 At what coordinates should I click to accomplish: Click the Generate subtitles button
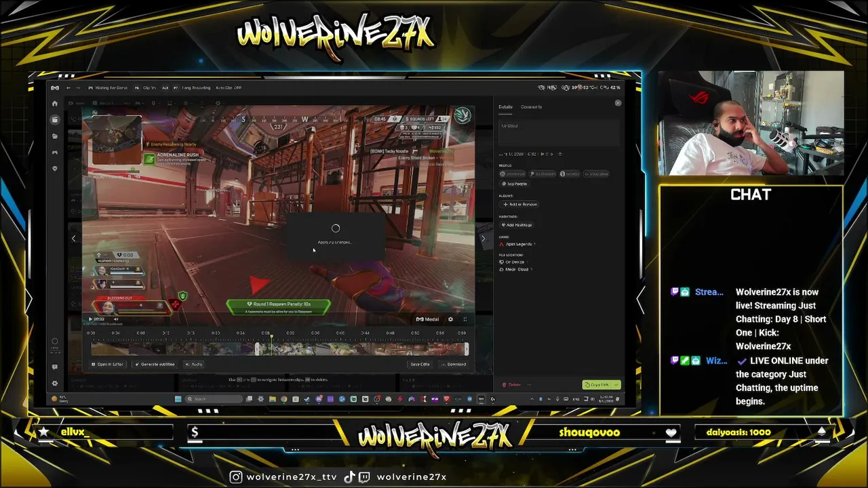point(156,364)
